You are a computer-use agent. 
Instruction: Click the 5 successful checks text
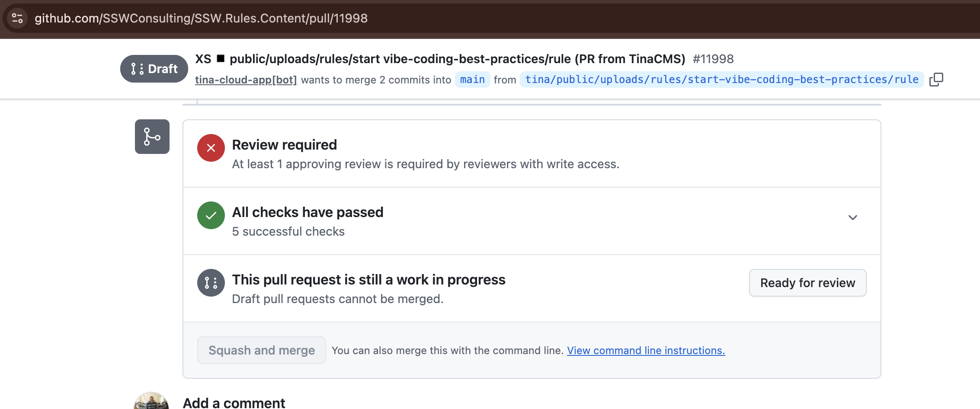click(288, 232)
